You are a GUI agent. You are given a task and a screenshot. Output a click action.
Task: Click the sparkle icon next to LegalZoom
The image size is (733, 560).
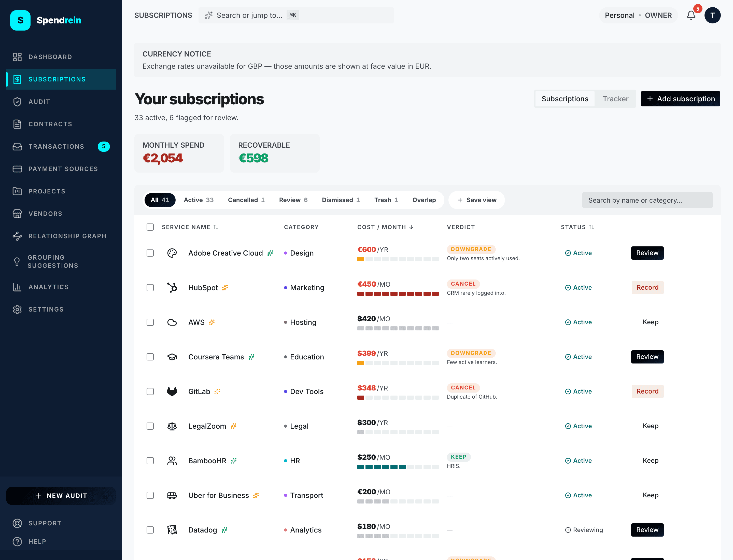234,426
